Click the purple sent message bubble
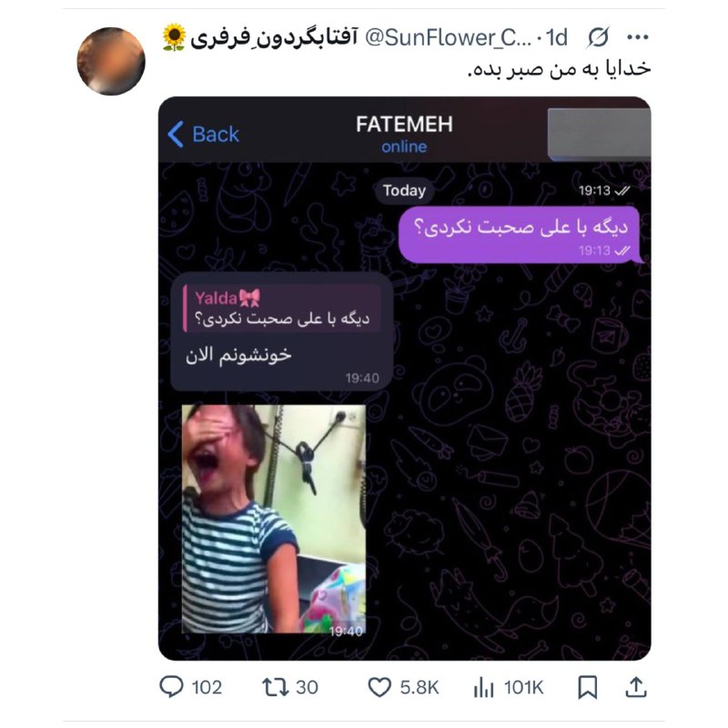728x728 pixels. point(520,235)
